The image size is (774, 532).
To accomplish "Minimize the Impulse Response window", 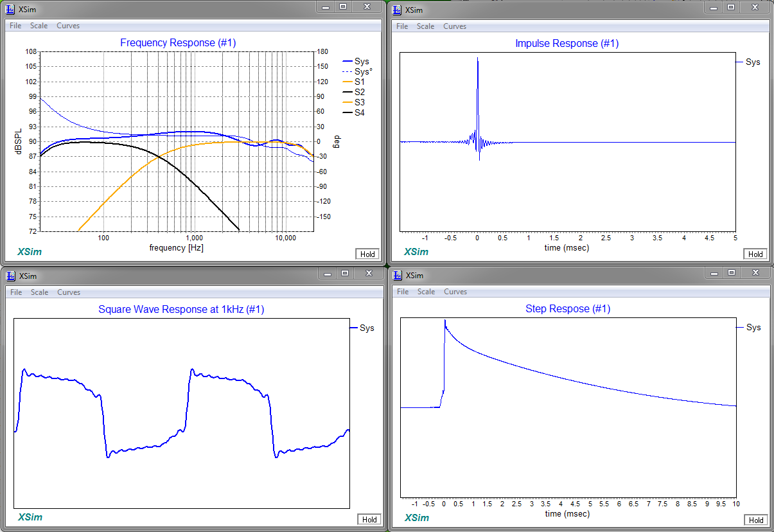I will 713,6.
